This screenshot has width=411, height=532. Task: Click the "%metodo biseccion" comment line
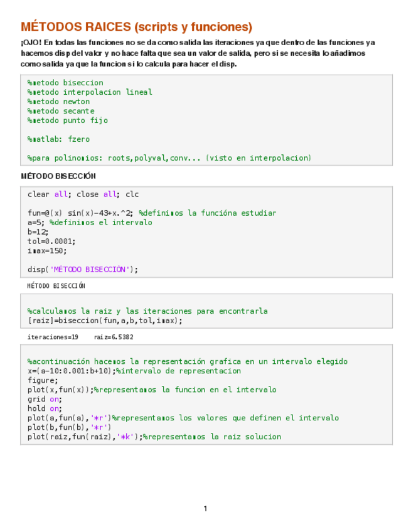click(65, 83)
